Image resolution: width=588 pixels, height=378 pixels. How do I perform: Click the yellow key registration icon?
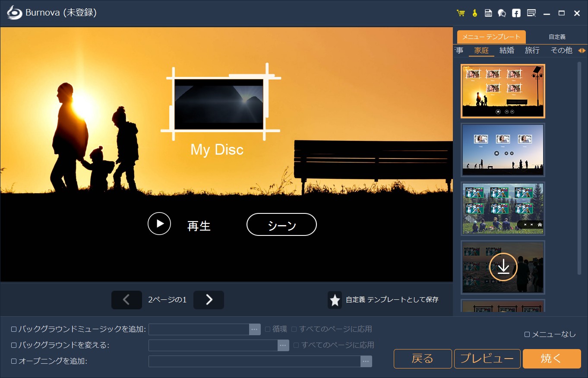(474, 13)
